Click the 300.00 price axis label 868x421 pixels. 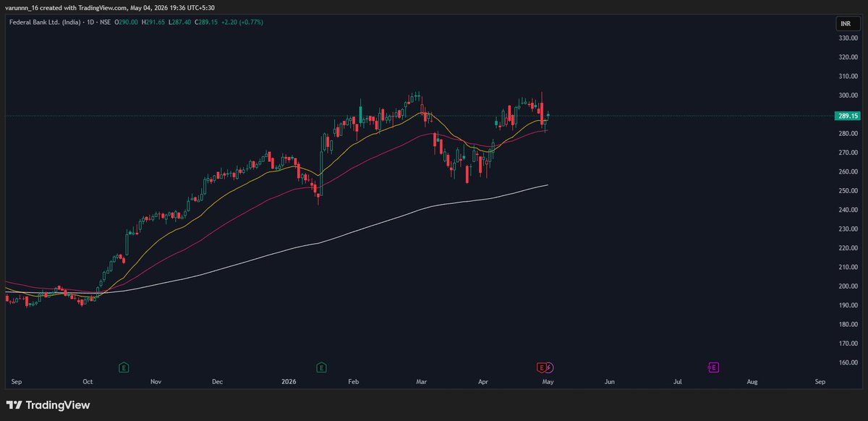click(848, 95)
